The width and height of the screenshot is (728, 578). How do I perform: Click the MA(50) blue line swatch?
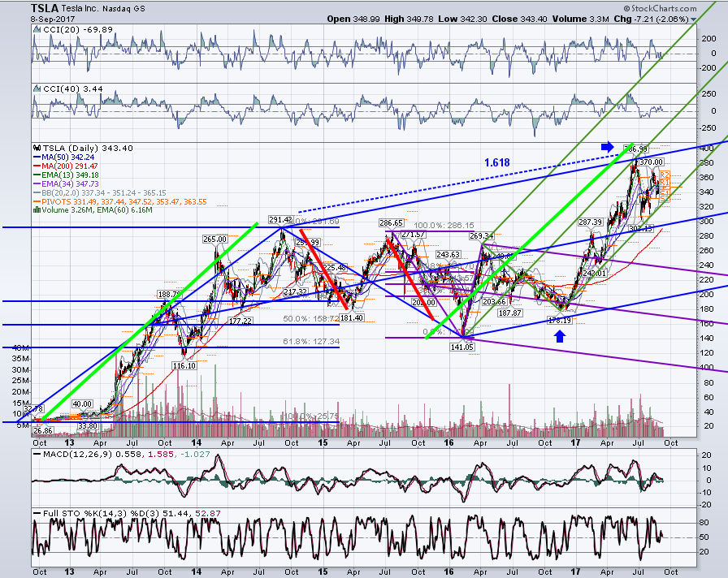point(37,157)
